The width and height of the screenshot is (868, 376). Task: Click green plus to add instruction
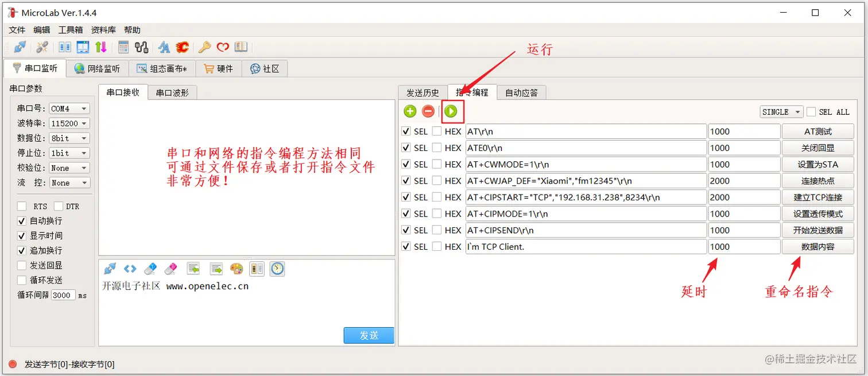point(410,111)
